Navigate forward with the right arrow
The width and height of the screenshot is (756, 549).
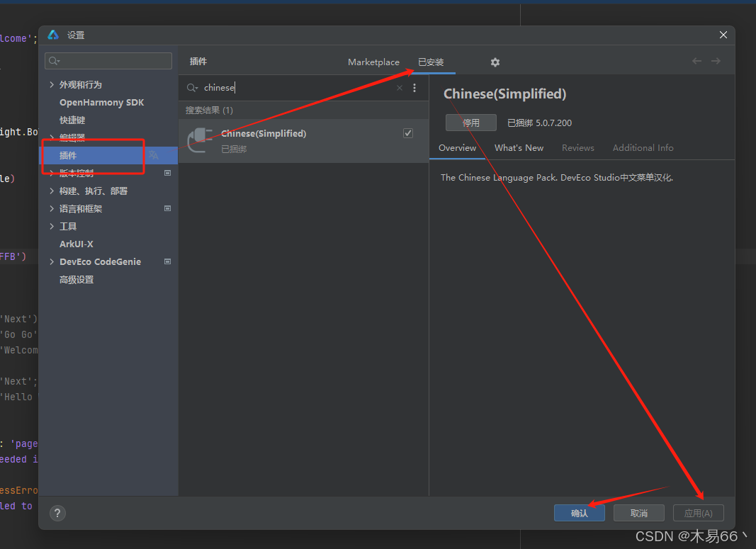pos(716,61)
